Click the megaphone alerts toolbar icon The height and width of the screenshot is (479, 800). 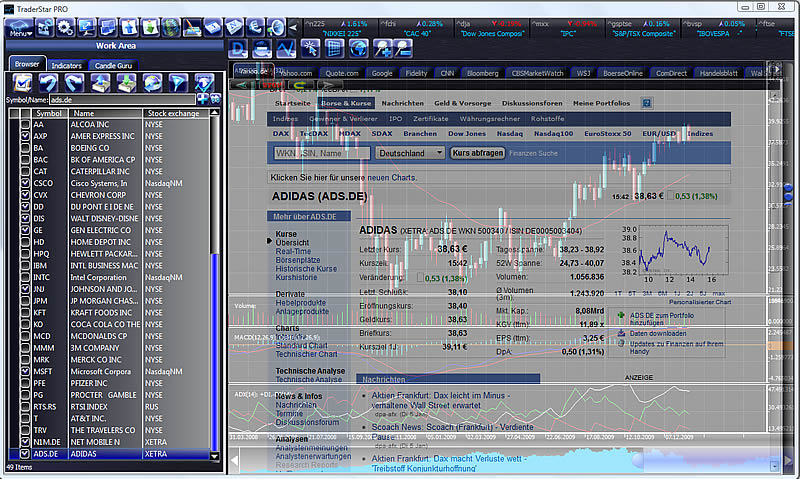[276, 27]
